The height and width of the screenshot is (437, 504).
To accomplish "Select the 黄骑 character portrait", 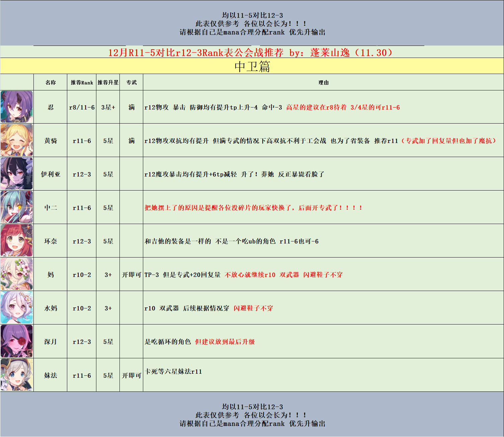I will pyautogui.click(x=17, y=140).
